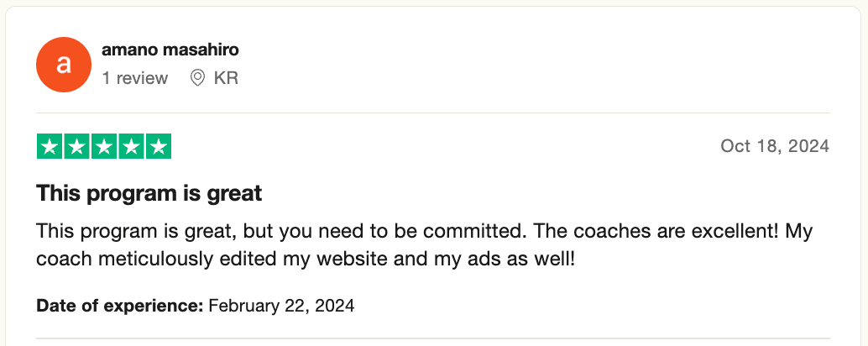Click the orange "a" reviewer avatar
The height and width of the screenshot is (346, 868).
[x=63, y=65]
